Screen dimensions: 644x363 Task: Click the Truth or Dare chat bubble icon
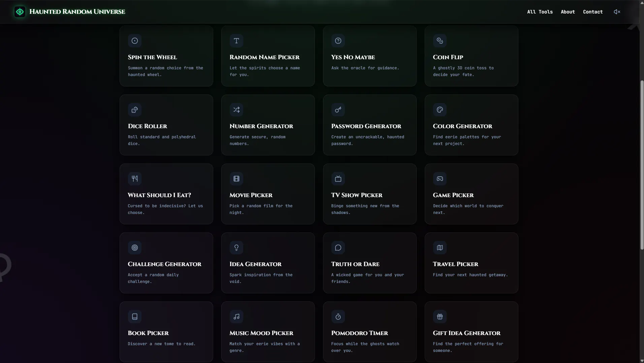coord(338,248)
